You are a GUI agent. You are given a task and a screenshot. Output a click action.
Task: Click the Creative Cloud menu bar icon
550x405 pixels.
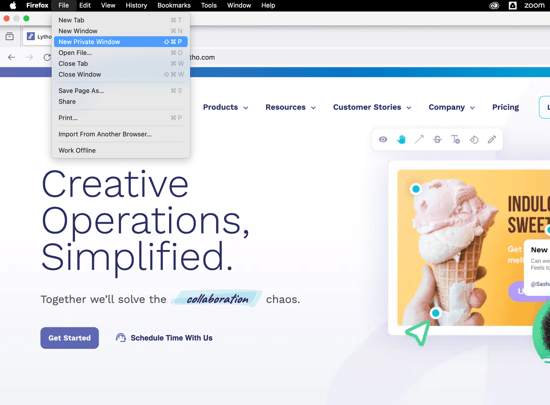coord(494,6)
